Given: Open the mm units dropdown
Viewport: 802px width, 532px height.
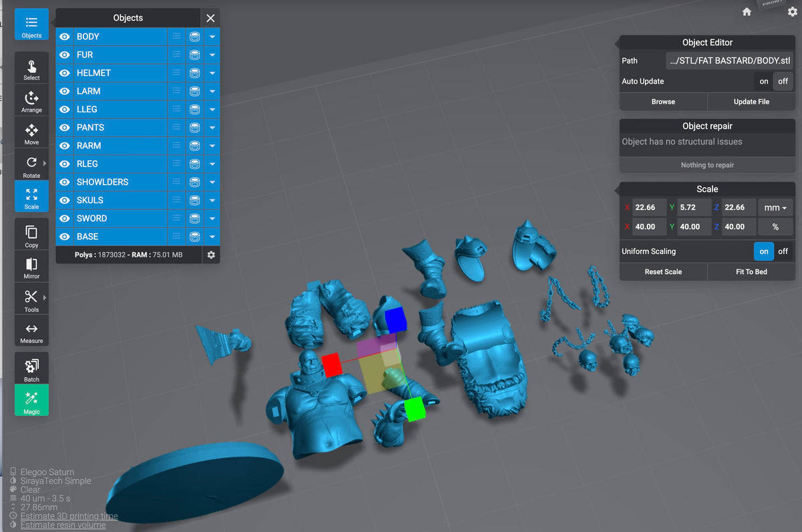Looking at the screenshot, I should 775,208.
